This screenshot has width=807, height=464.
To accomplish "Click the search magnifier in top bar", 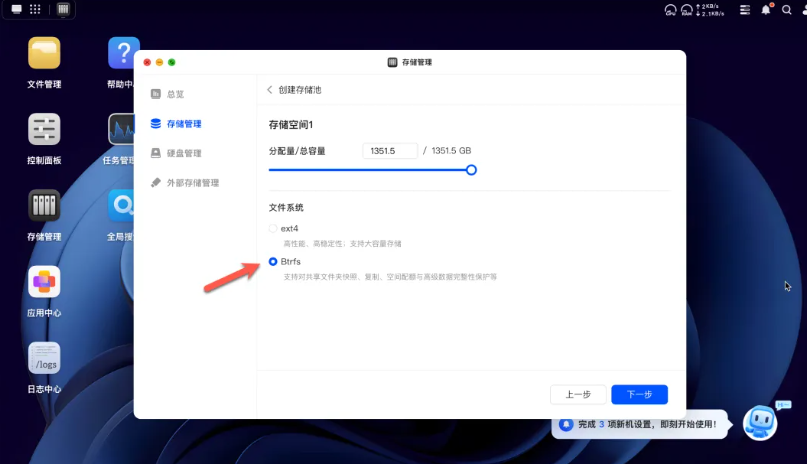I will pos(786,10).
